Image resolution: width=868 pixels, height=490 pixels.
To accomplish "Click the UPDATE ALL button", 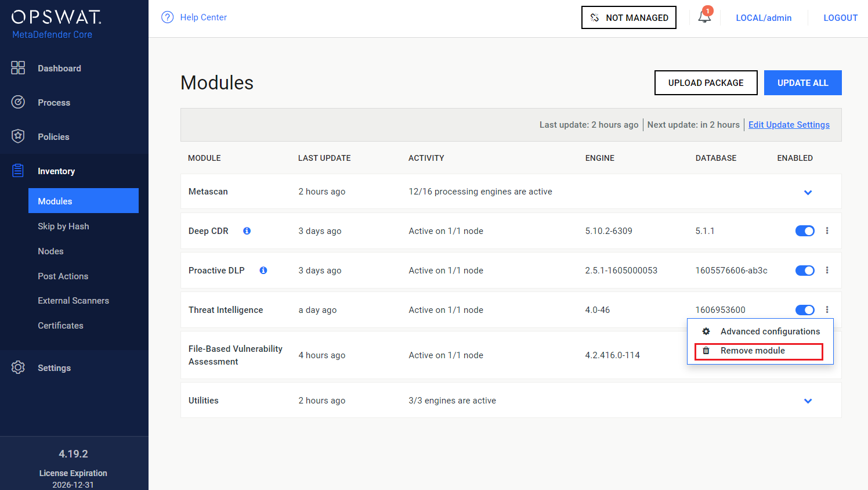I will pyautogui.click(x=802, y=82).
